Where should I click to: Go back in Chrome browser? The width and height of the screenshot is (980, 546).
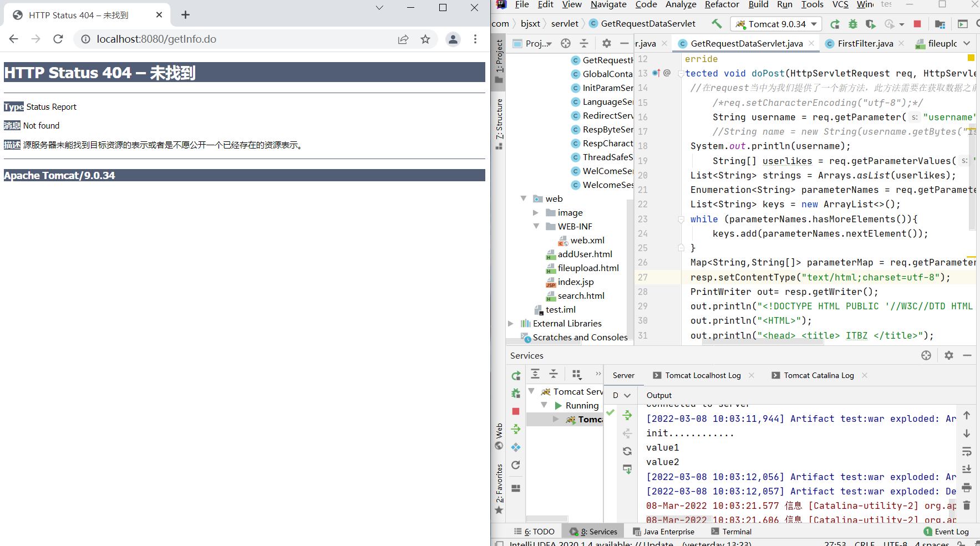(x=14, y=39)
